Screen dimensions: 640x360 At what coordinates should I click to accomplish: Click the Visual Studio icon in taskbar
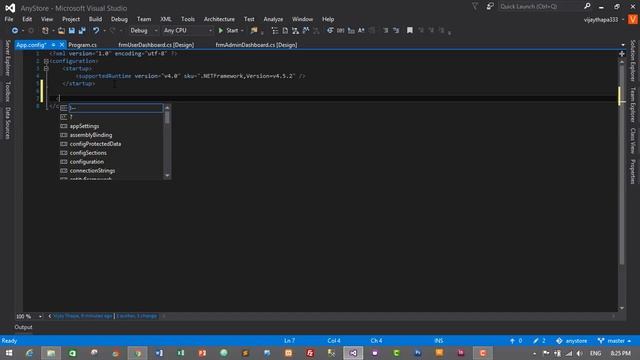click(x=353, y=353)
